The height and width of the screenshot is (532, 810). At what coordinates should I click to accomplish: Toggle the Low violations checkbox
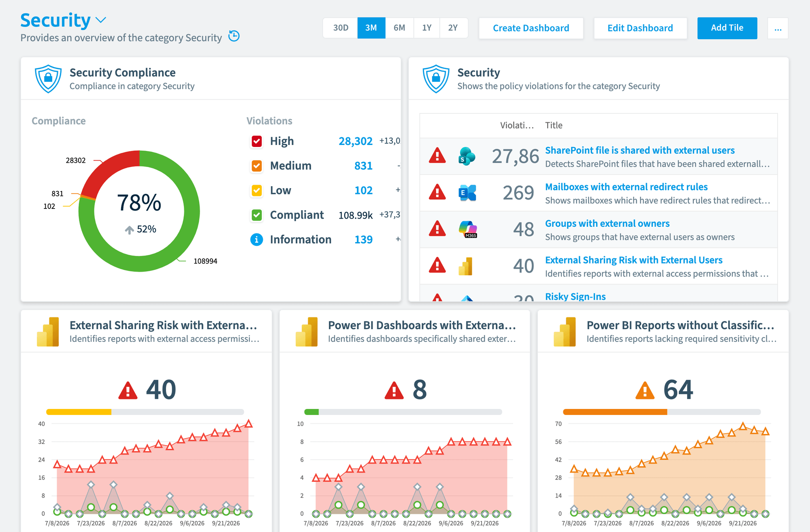click(x=257, y=190)
